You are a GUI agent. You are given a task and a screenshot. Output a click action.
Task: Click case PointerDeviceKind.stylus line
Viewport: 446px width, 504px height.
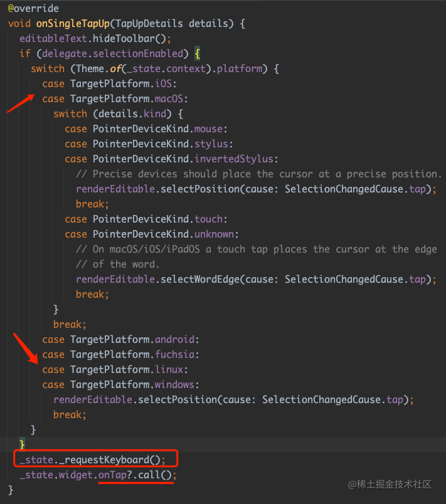point(149,144)
